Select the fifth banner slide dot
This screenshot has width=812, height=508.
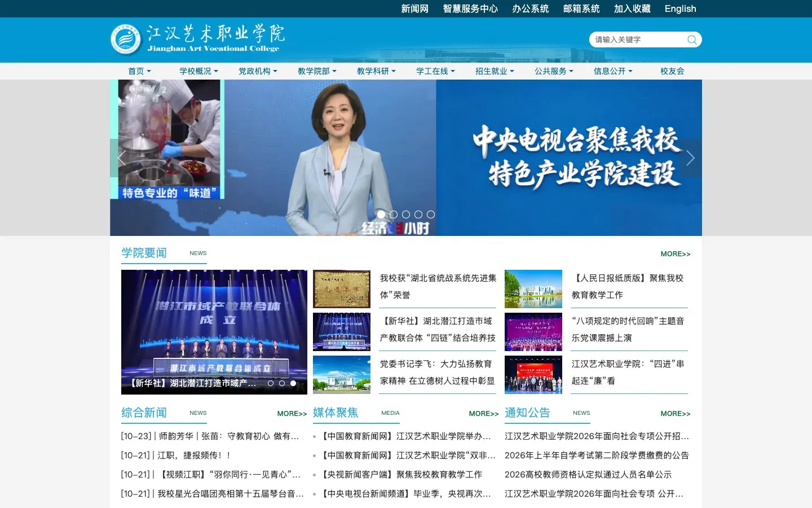click(431, 214)
